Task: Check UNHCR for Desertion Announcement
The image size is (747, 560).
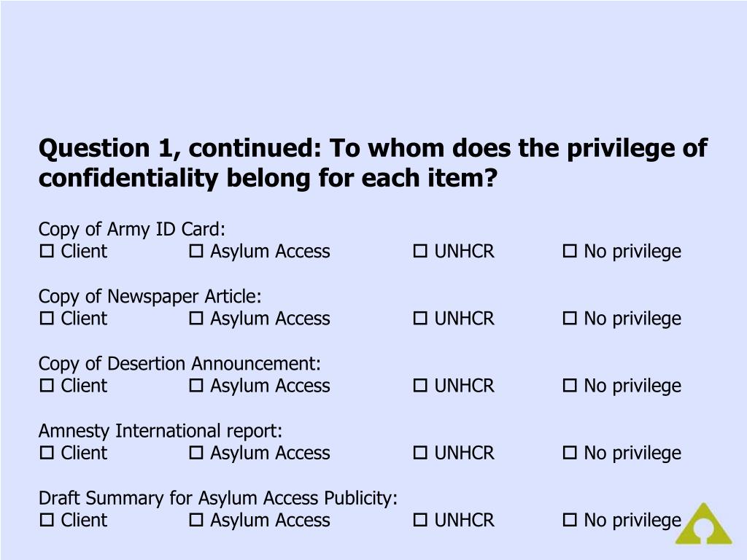Action: 420,385
